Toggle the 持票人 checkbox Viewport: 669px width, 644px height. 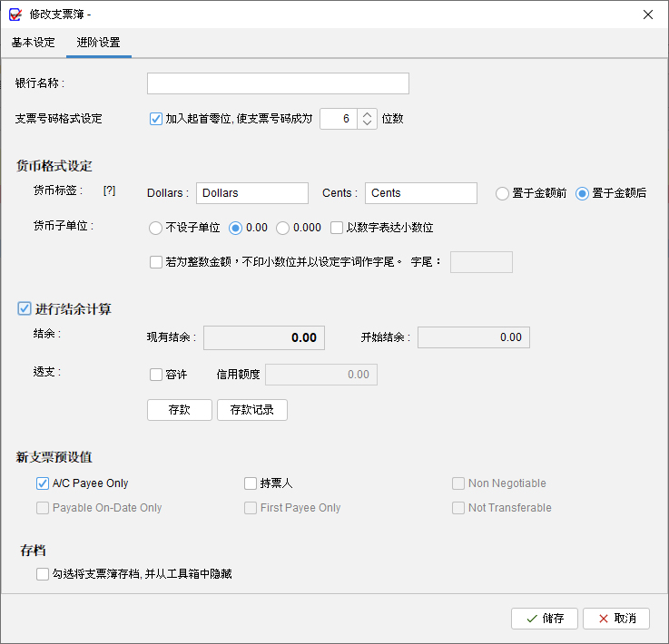[x=250, y=483]
